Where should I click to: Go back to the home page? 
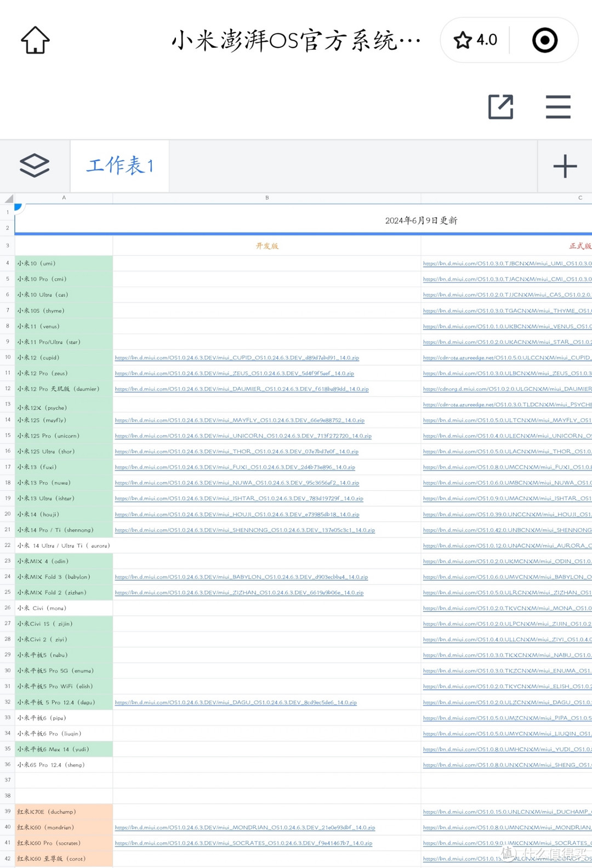(35, 40)
